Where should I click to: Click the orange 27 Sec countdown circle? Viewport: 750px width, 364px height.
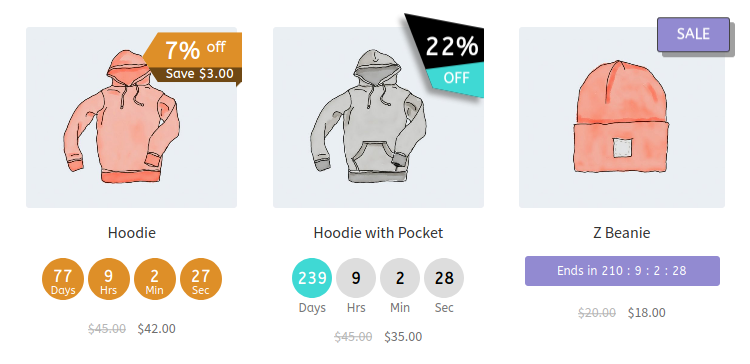(201, 279)
